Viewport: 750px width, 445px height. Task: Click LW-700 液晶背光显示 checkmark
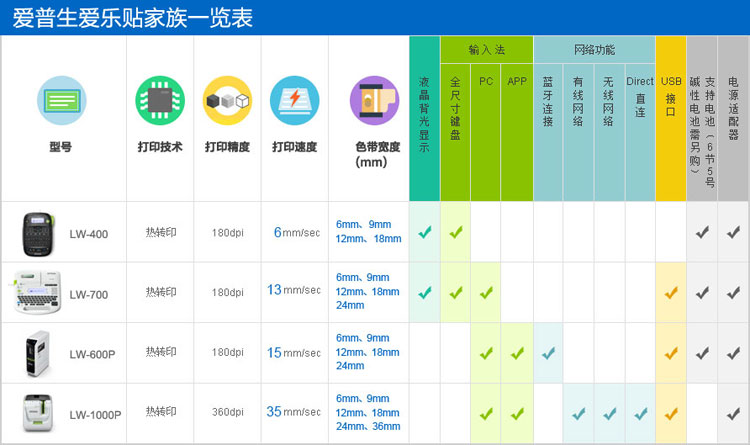pyautogui.click(x=425, y=292)
